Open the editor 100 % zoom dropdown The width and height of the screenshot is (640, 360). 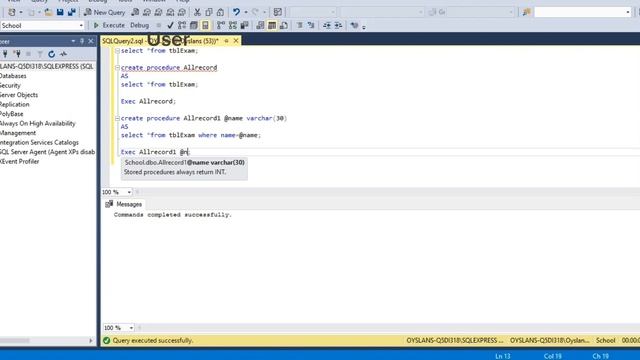coord(129,192)
